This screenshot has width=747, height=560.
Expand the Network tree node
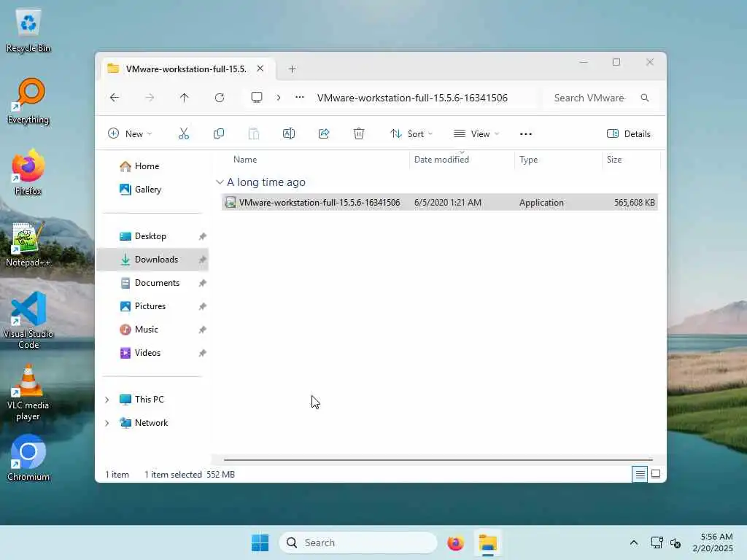pyautogui.click(x=107, y=423)
